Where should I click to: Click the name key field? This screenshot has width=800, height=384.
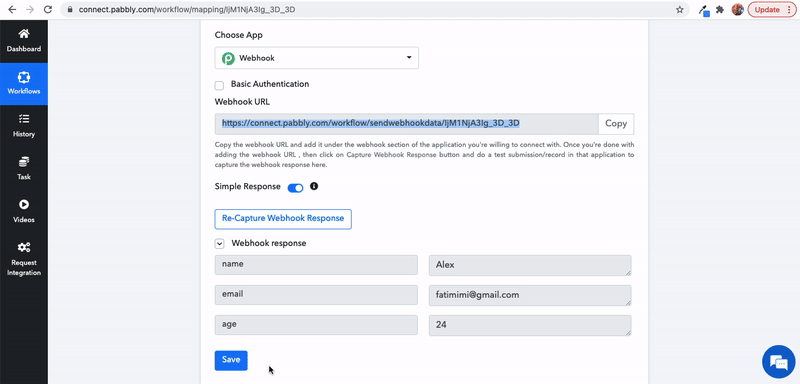316,265
